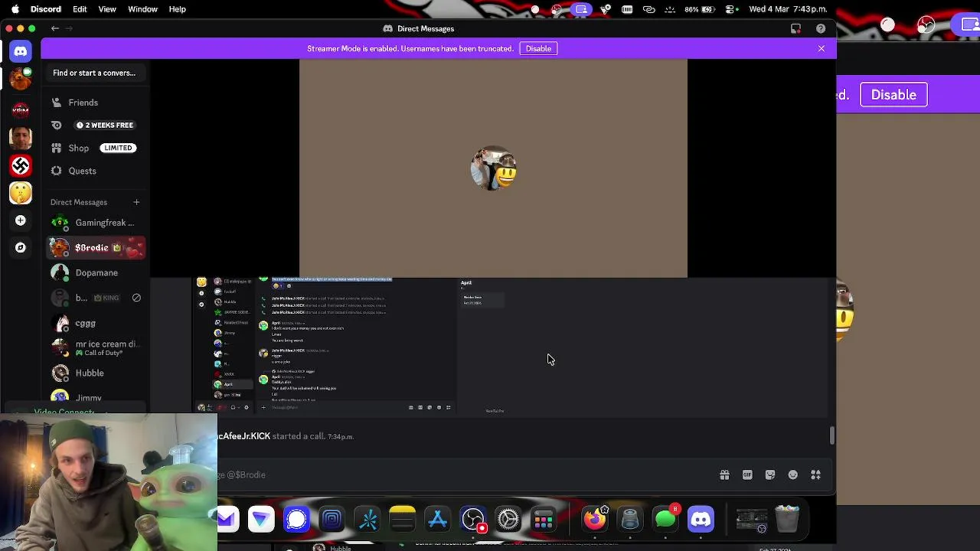
Task: Open the Hubble direct message
Action: 96,373
